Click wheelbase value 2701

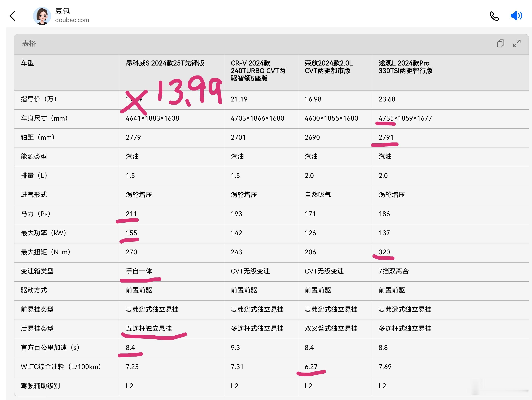pos(238,137)
